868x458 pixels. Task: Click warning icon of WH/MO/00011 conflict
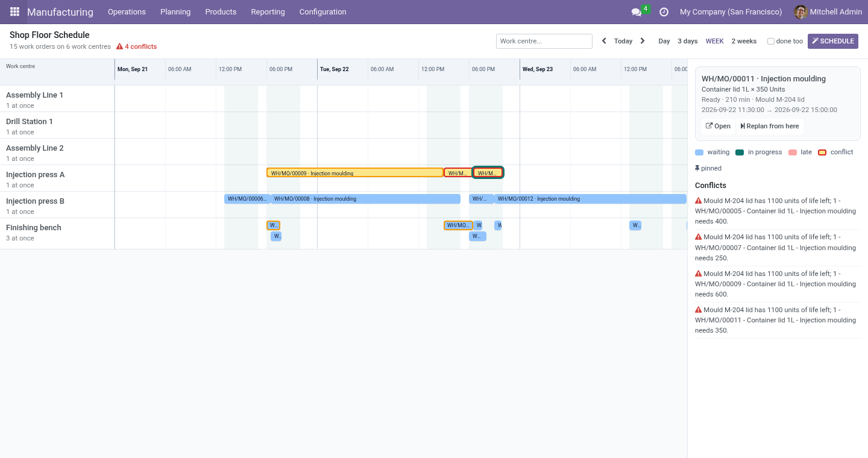(x=698, y=310)
